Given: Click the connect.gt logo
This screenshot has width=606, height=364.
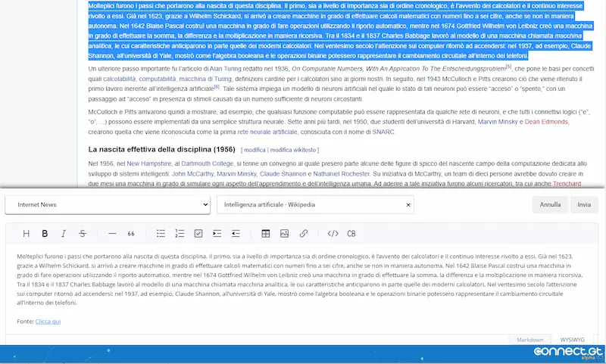Looking at the screenshot, I should tap(568, 352).
